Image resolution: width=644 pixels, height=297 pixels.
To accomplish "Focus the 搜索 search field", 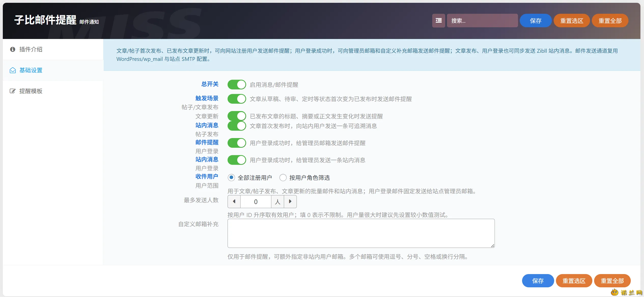I will click(x=482, y=21).
